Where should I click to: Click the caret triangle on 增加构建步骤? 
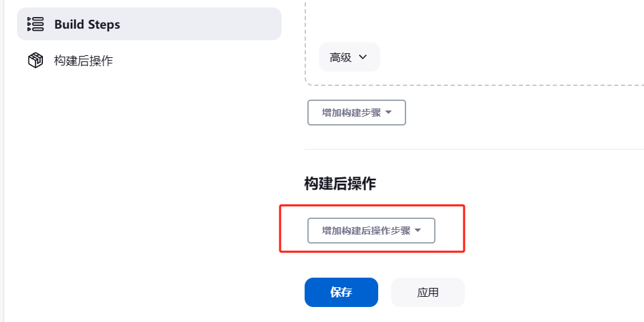(x=388, y=113)
